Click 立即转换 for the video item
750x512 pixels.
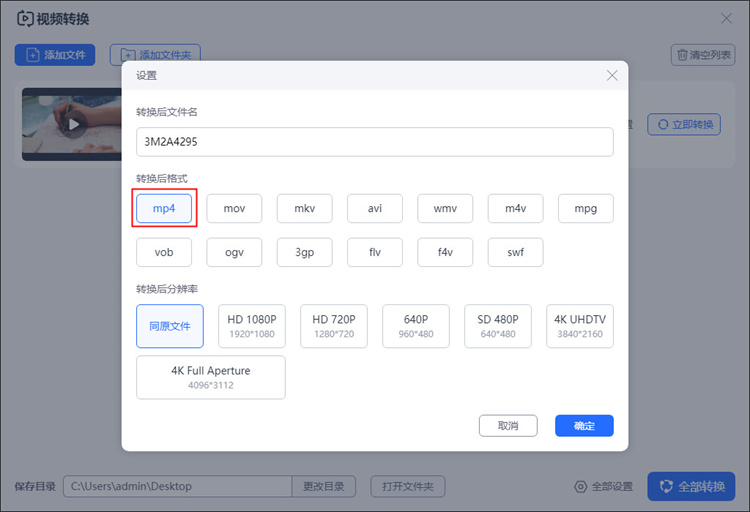(x=684, y=124)
